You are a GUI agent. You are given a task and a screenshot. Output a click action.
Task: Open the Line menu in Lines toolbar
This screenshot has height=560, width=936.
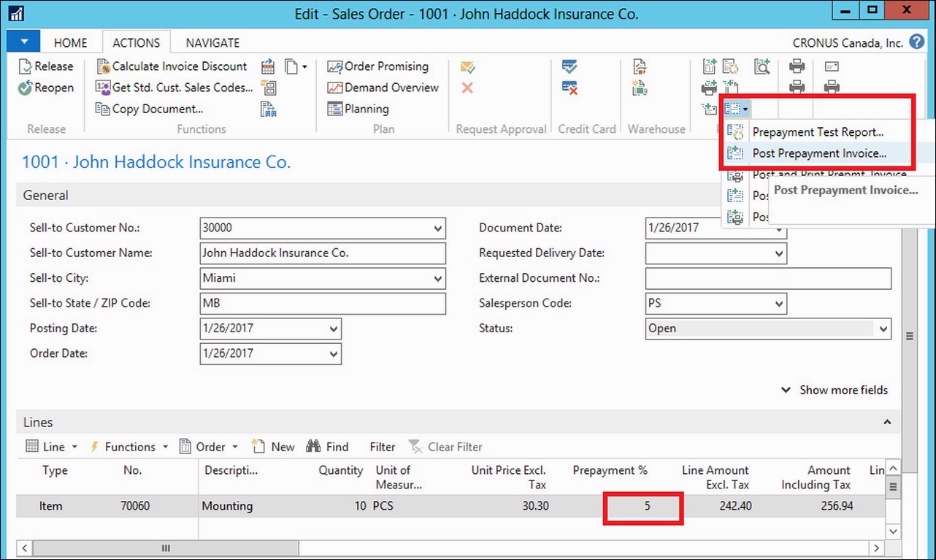coord(51,447)
